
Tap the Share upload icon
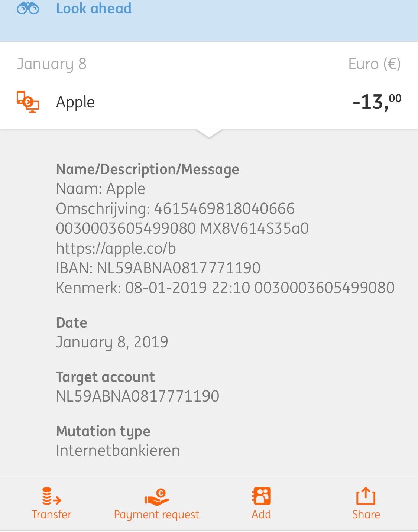366,496
